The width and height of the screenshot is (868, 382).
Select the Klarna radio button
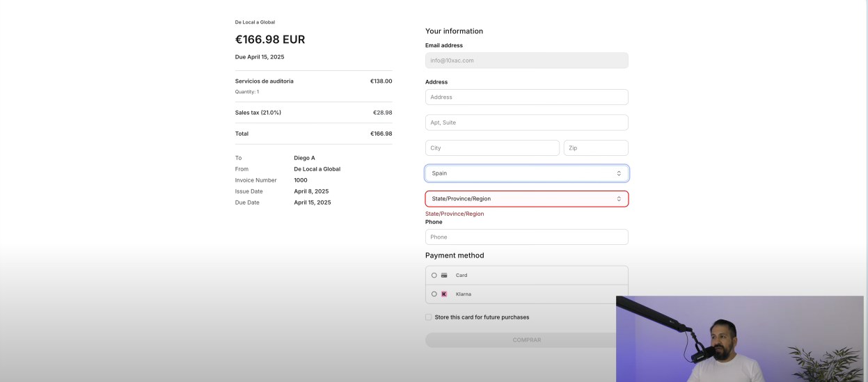434,294
